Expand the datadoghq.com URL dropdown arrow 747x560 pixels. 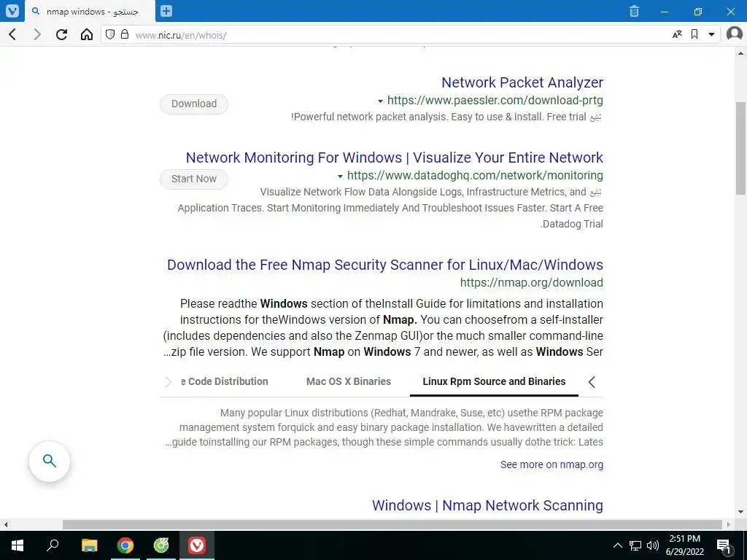click(x=340, y=176)
